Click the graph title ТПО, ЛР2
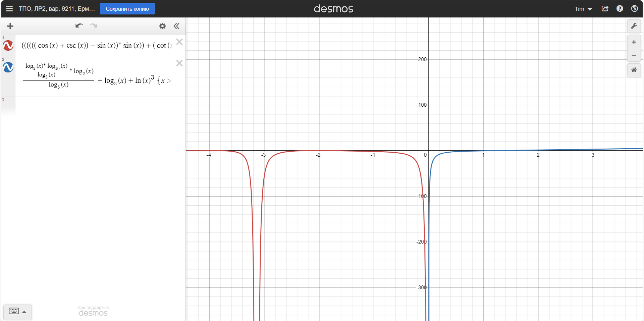Screen dimensions: 644x321 57,9
